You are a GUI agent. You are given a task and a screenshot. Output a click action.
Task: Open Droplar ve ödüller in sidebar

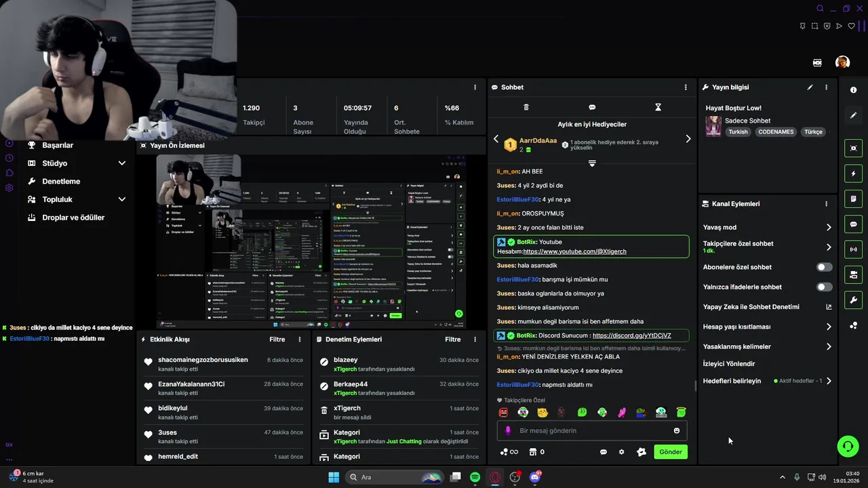coord(73,218)
